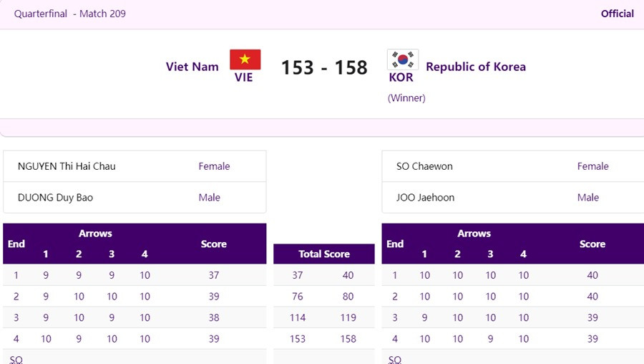Click the (Winner) label under KOR
Screen dimensions: 644x364
click(x=406, y=98)
